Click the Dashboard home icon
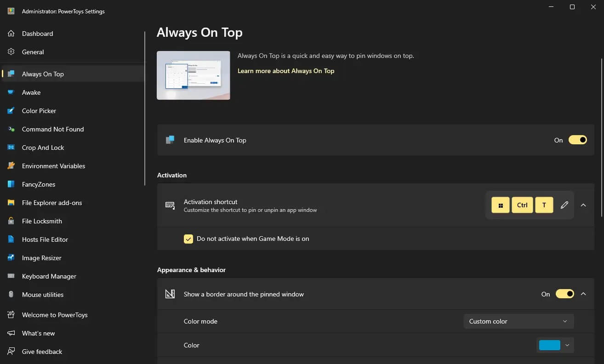The width and height of the screenshot is (604, 364). point(11,34)
